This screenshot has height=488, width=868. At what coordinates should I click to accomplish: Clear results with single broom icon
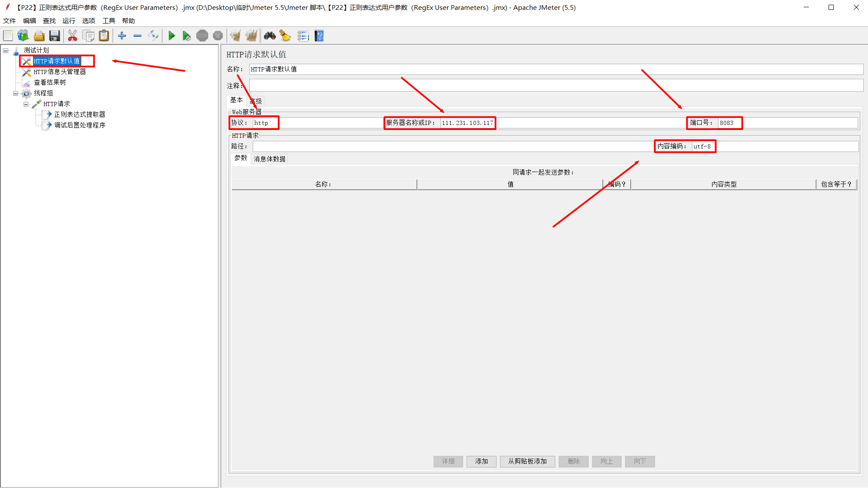coord(236,36)
